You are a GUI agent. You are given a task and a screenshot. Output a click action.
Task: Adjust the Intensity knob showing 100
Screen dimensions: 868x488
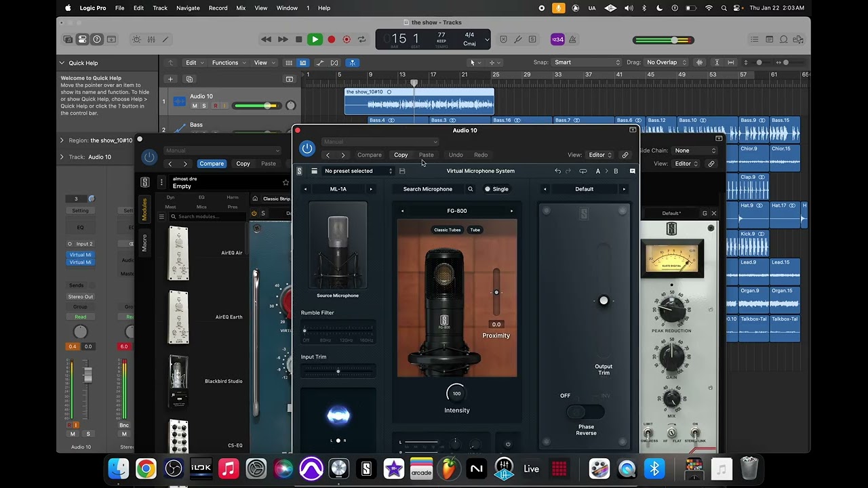click(456, 393)
